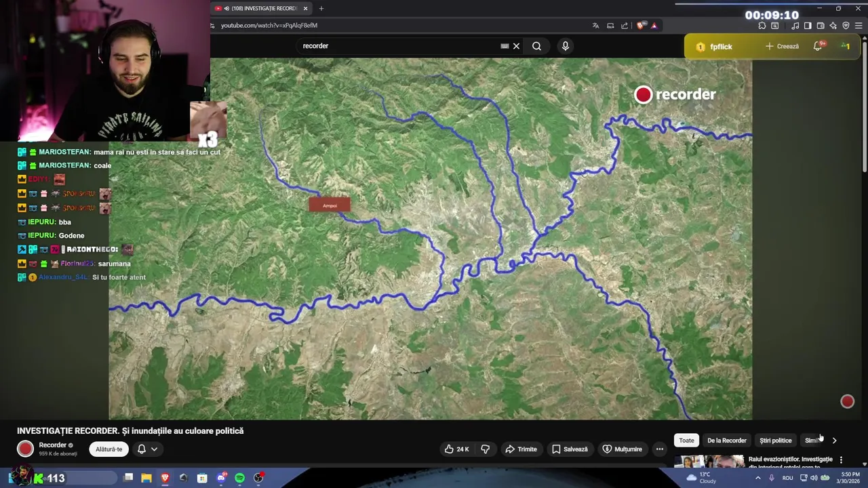Click the Alătură-te join button
This screenshot has width=868, height=488.
click(x=108, y=449)
